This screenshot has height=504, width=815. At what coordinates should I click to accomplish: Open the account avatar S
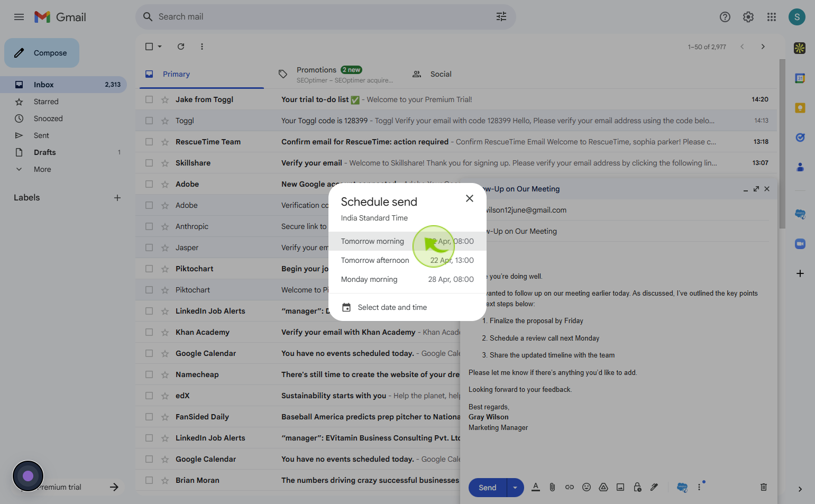pos(797,17)
